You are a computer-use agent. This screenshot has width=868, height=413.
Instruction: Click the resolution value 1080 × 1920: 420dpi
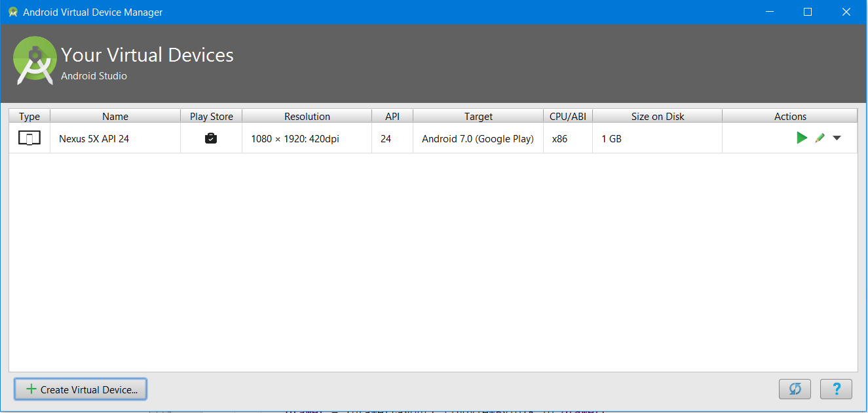pyautogui.click(x=295, y=139)
